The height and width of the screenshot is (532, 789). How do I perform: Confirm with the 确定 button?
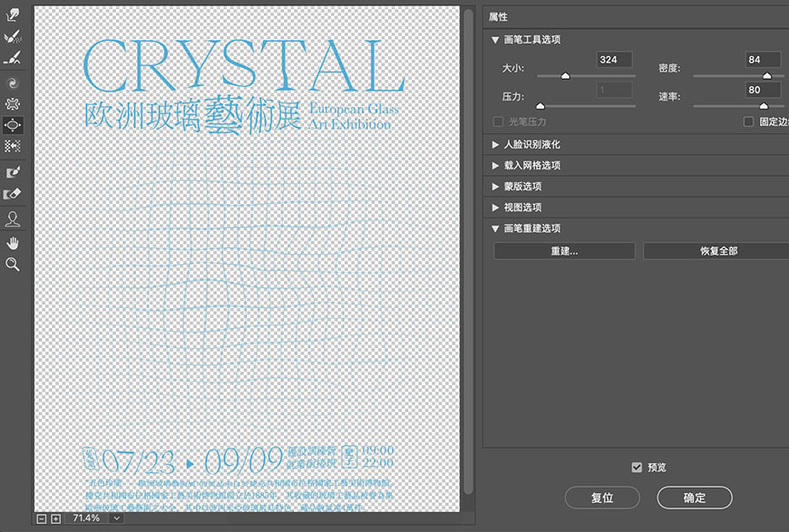[695, 498]
